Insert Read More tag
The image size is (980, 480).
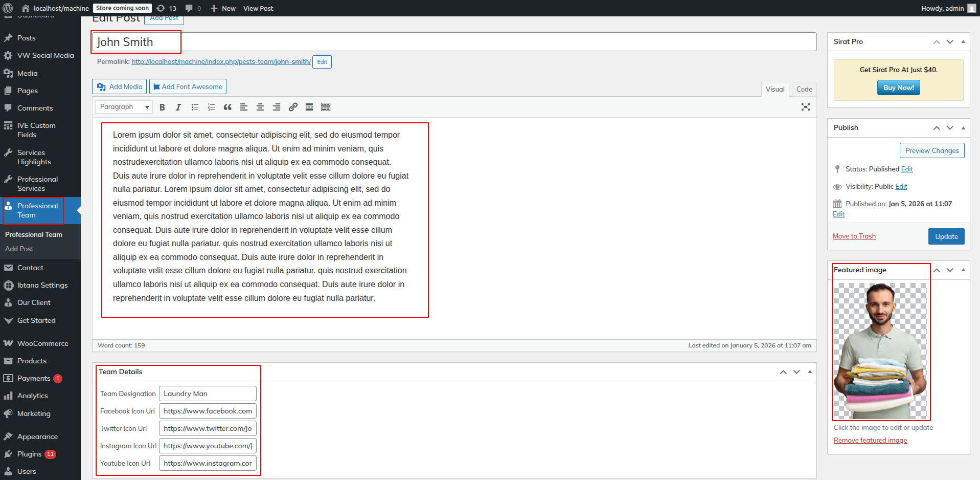[x=309, y=107]
